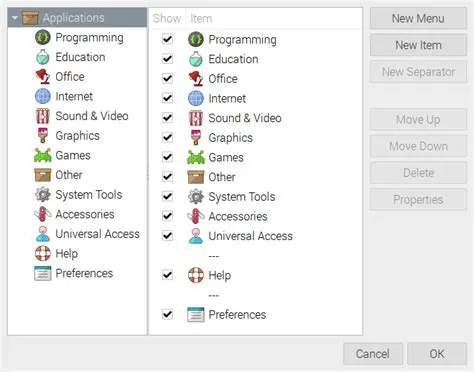Select the separator row above Help
This screenshot has height=372, width=474.
(x=256, y=256)
